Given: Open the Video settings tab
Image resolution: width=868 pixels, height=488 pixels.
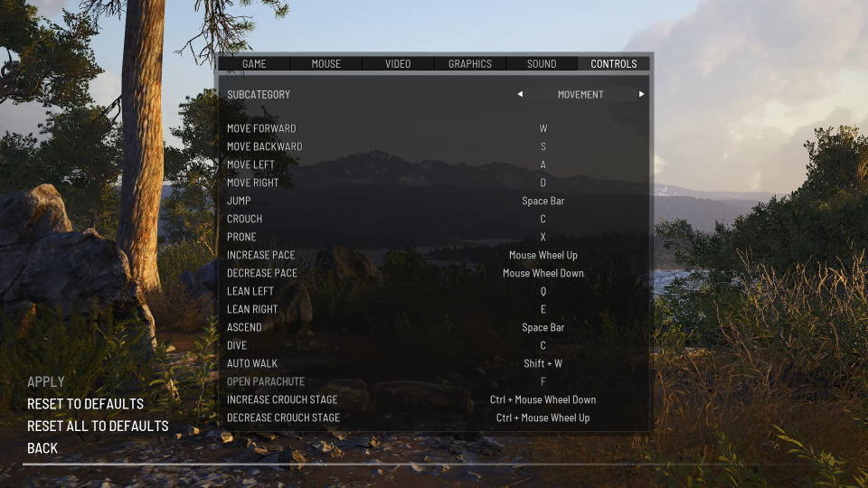Looking at the screenshot, I should [398, 63].
